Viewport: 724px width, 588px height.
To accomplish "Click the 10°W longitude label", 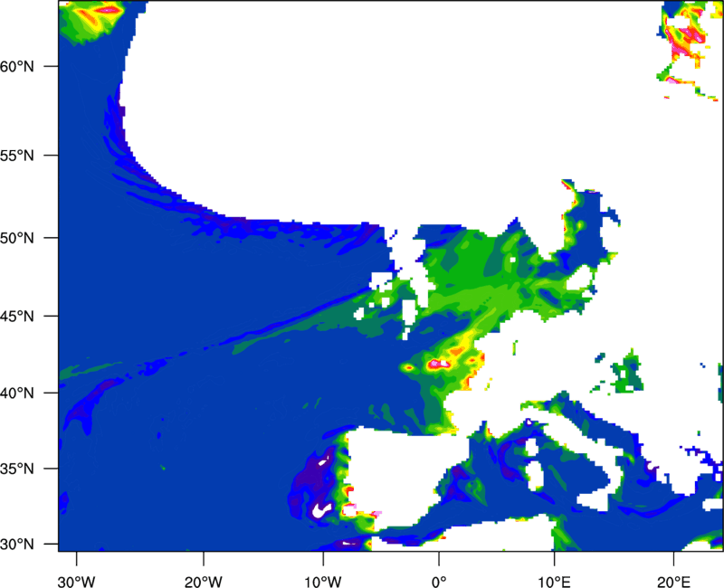I will tap(322, 582).
